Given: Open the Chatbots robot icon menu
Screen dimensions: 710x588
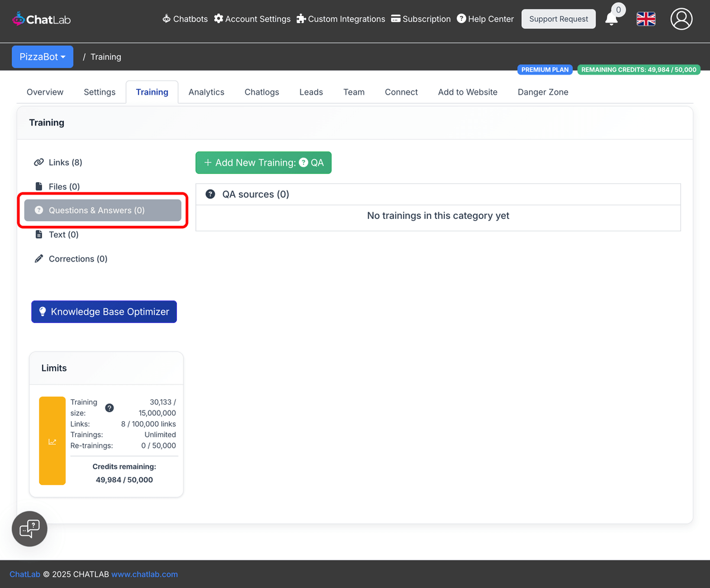Looking at the screenshot, I should pyautogui.click(x=165, y=18).
